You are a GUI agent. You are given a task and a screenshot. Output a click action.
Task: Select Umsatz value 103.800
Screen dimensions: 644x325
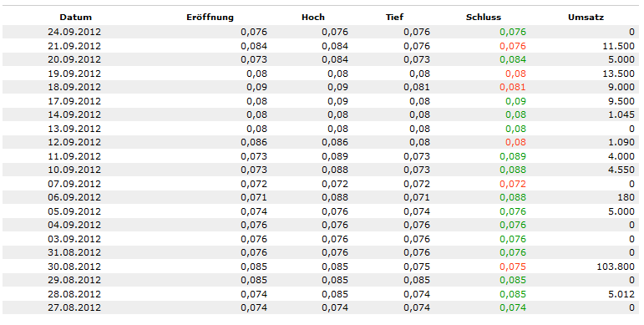[x=616, y=267]
